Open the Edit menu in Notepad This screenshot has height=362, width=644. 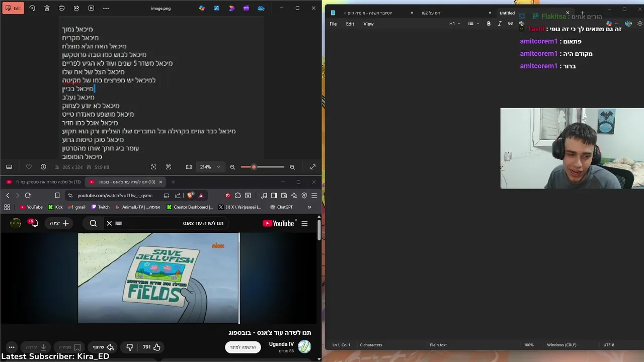[350, 24]
